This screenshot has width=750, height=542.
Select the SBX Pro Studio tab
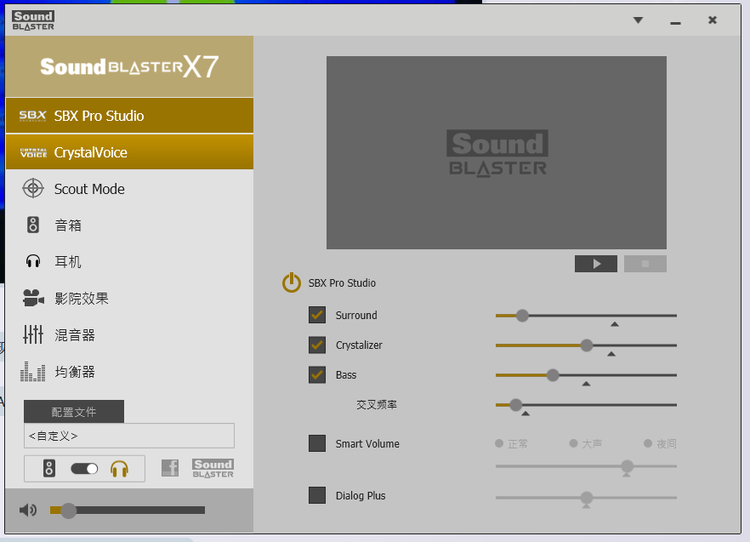(129, 116)
